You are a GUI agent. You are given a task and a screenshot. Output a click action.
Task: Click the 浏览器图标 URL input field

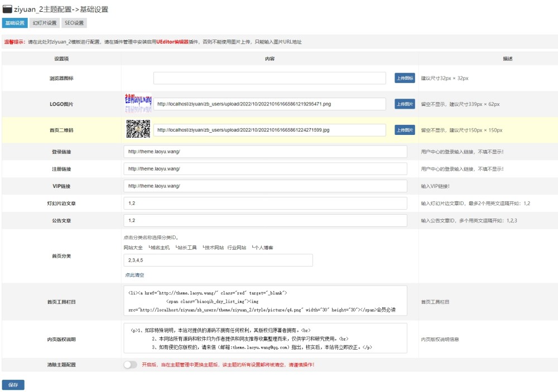tap(270, 78)
